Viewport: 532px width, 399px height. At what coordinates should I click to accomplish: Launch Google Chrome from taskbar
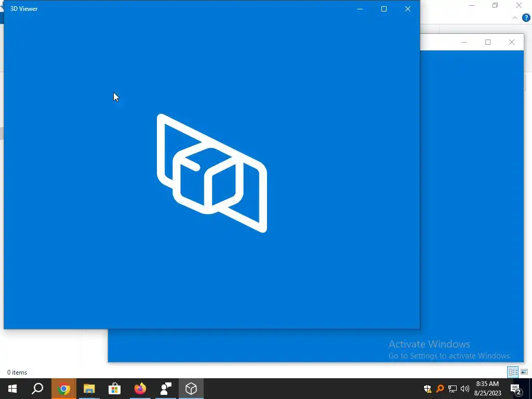point(63,389)
